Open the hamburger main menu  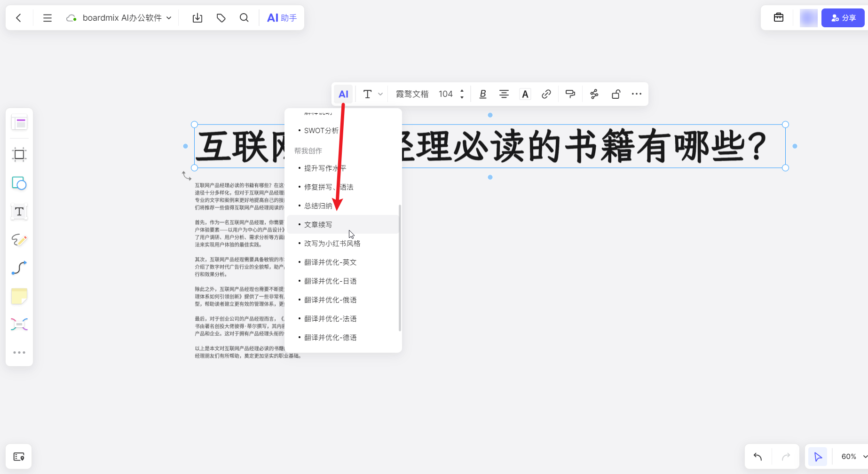coord(47,18)
